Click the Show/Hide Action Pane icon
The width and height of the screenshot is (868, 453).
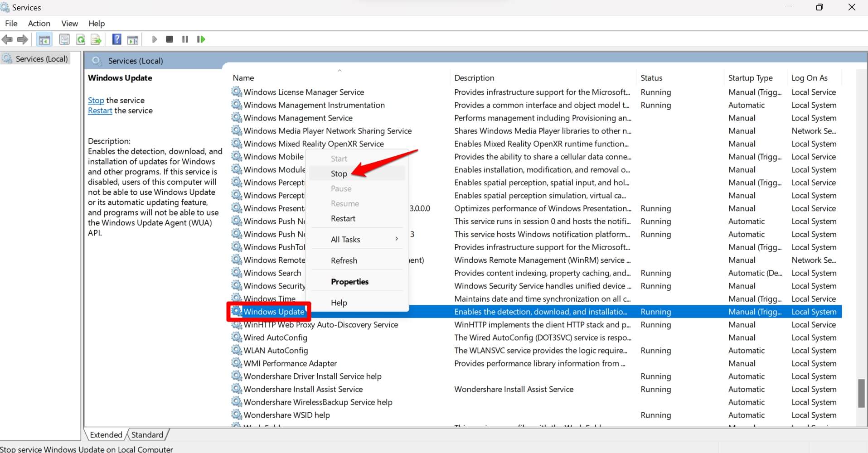pyautogui.click(x=133, y=39)
